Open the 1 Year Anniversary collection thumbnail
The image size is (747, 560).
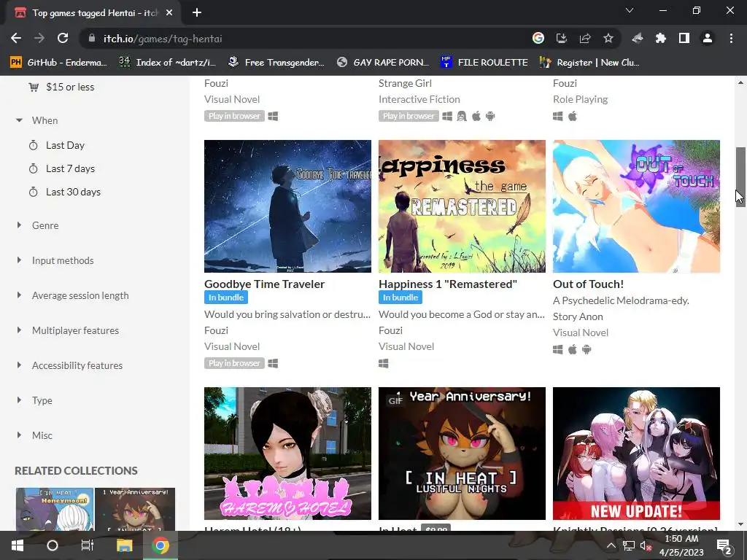[135, 509]
